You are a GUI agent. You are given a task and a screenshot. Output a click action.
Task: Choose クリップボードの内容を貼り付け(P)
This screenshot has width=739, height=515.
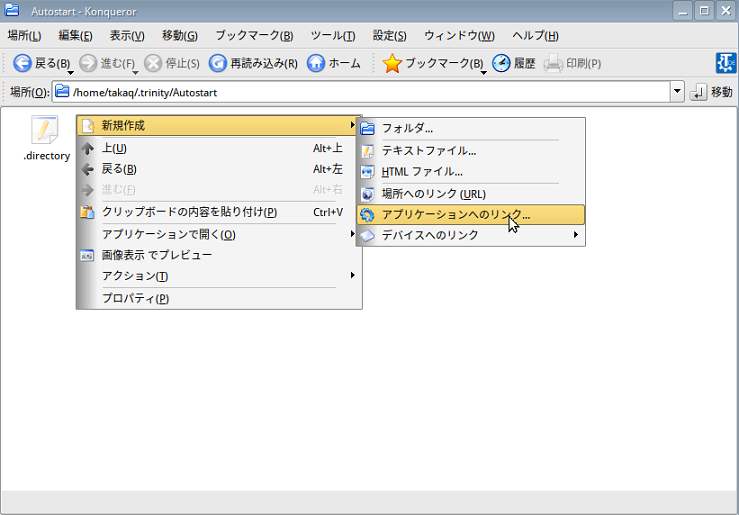click(219, 213)
